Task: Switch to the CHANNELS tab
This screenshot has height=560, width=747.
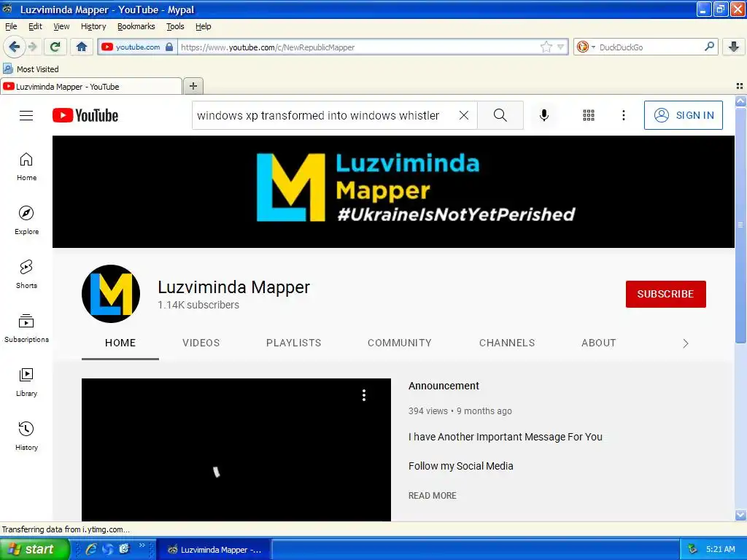Action: click(507, 343)
